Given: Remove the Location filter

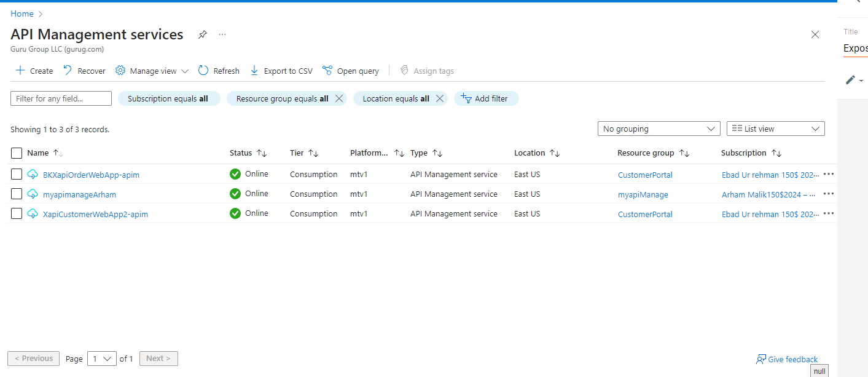Looking at the screenshot, I should pos(439,98).
